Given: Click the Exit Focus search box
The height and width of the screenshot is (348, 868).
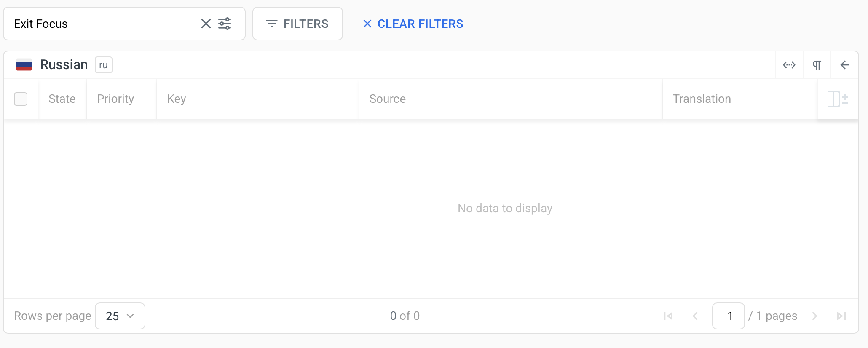Looking at the screenshot, I should point(101,24).
